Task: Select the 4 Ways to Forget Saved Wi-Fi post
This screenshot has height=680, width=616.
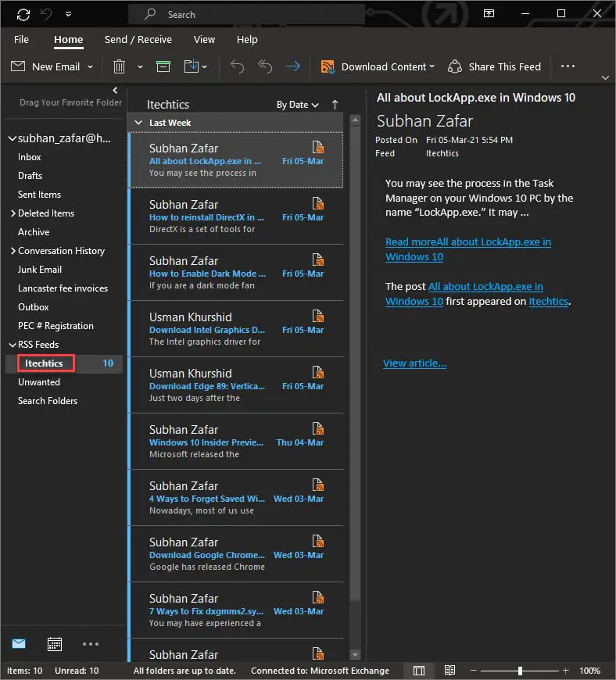Action: [236, 497]
